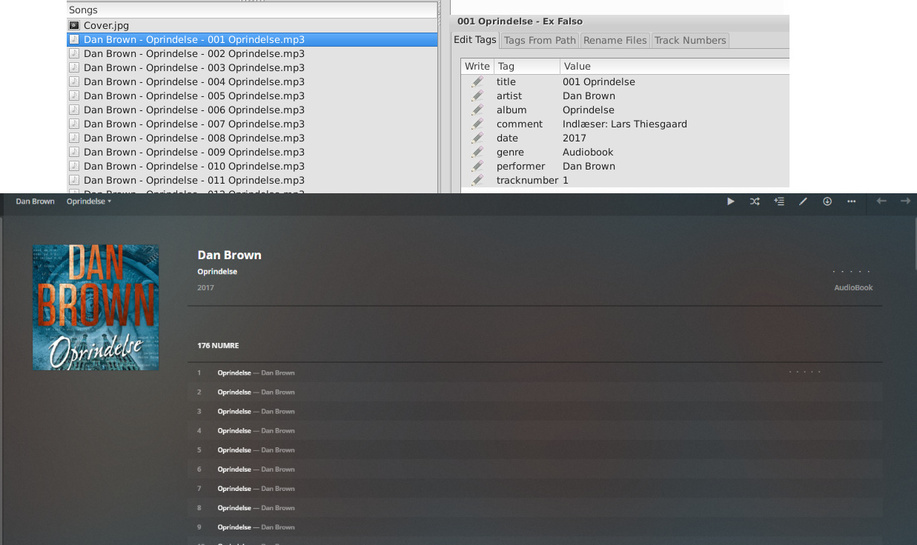Toggle write pencil for title tag
The image size is (917, 545).
[x=478, y=82]
